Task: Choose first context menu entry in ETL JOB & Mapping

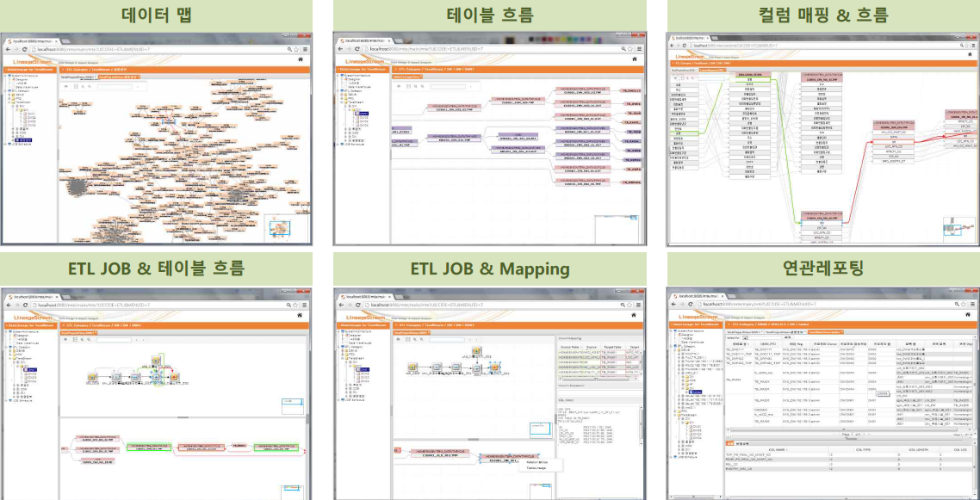Action: [538, 461]
